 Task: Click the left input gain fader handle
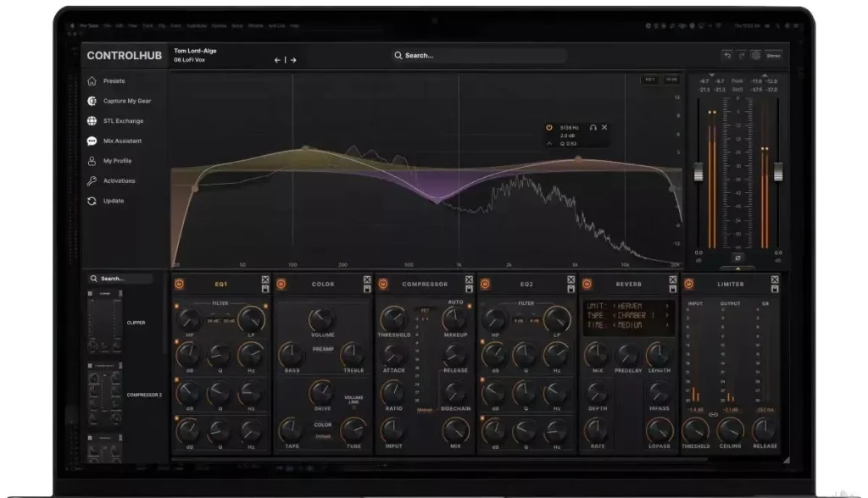(x=698, y=172)
